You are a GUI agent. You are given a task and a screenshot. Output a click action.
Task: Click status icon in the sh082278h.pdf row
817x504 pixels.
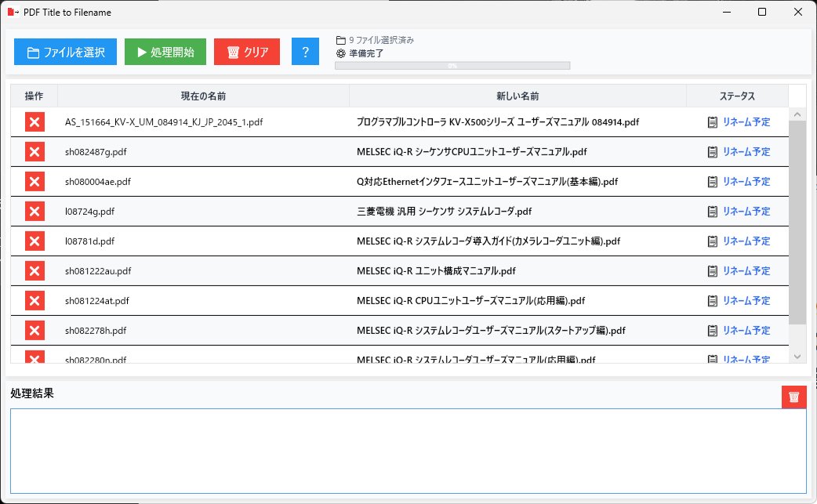pyautogui.click(x=712, y=331)
